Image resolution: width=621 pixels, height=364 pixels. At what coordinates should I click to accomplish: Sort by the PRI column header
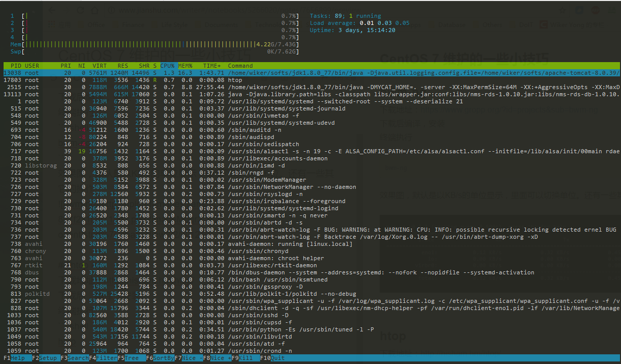click(66, 66)
